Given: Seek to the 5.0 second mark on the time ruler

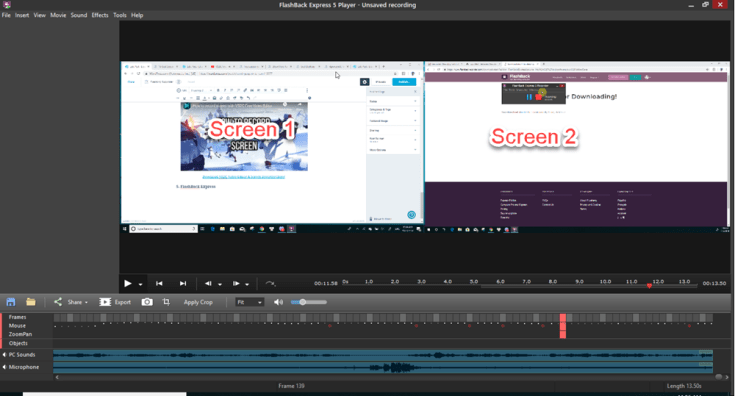Looking at the screenshot, I should click(474, 282).
